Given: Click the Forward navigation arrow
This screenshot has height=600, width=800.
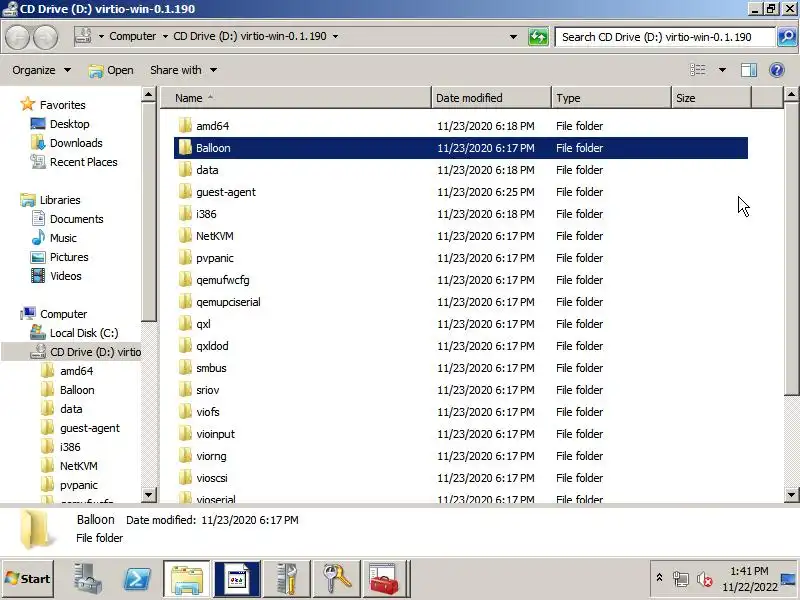Looking at the screenshot, I should (45, 37).
